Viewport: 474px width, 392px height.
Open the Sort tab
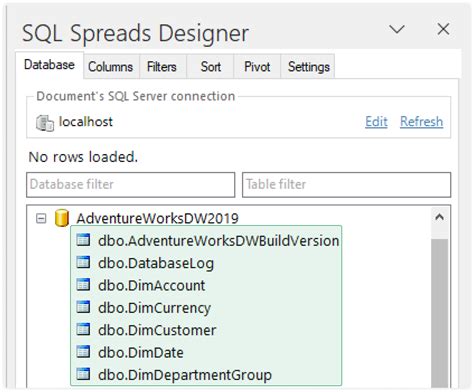(x=211, y=67)
